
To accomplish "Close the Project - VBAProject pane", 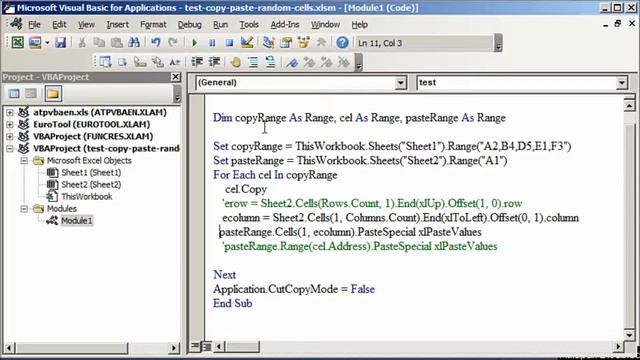I will (176, 77).
